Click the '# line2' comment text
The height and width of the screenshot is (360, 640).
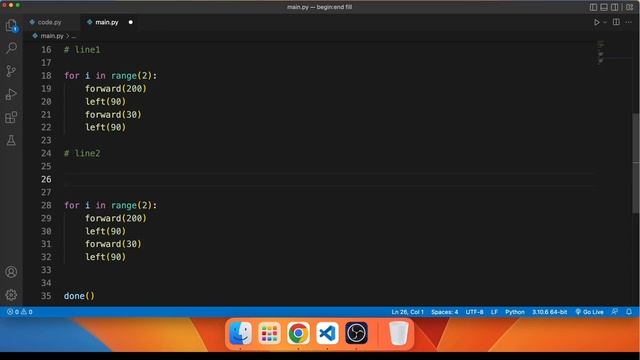coord(82,153)
